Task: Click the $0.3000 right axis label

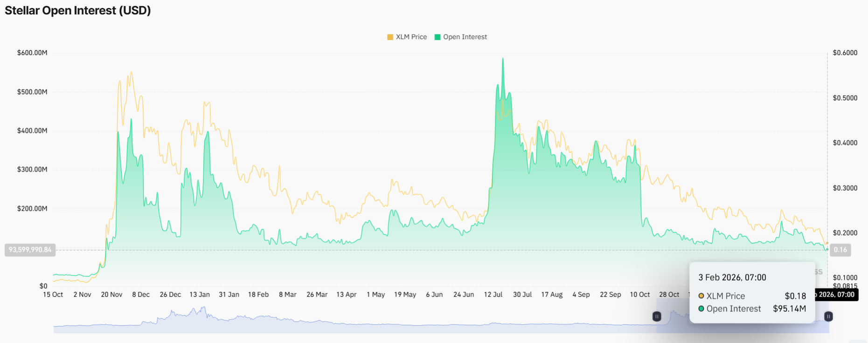Action: click(x=845, y=188)
